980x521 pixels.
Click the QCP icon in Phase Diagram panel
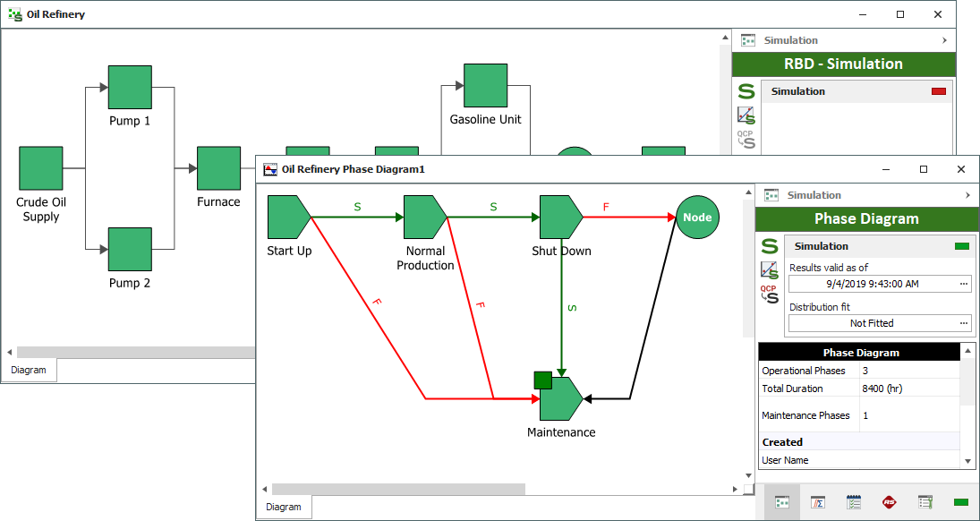pyautogui.click(x=770, y=295)
